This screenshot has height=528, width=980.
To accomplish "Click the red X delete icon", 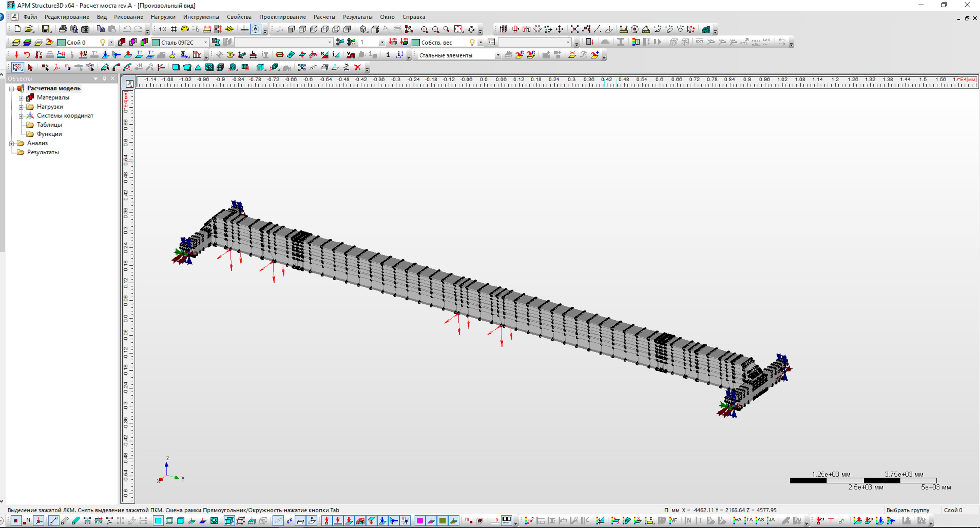I will (357, 68).
